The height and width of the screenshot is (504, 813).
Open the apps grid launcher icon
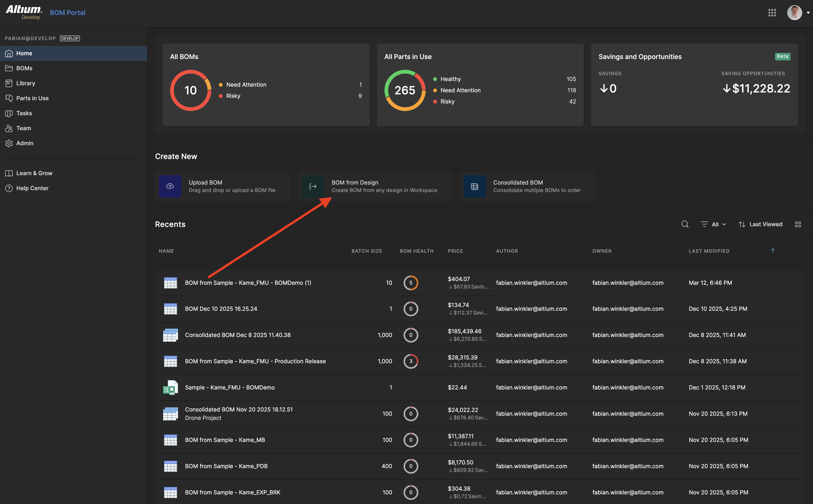pyautogui.click(x=772, y=13)
